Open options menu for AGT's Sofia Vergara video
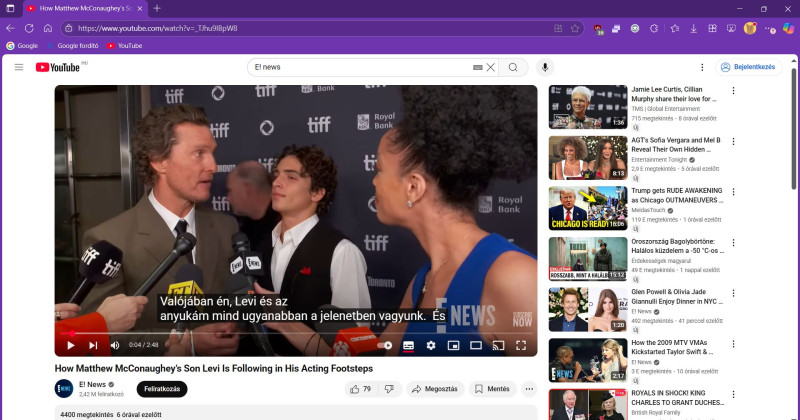 733,141
